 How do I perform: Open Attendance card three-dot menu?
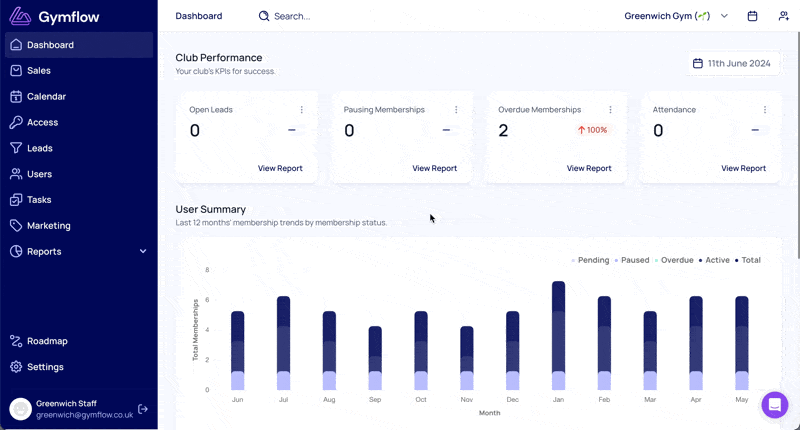click(765, 110)
